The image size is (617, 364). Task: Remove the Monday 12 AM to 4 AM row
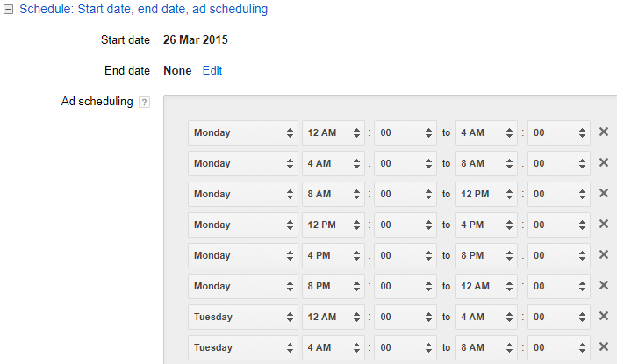tap(603, 132)
